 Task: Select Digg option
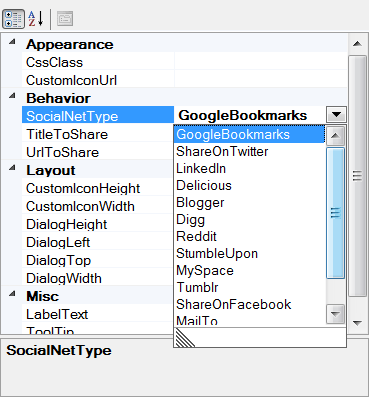click(x=249, y=219)
